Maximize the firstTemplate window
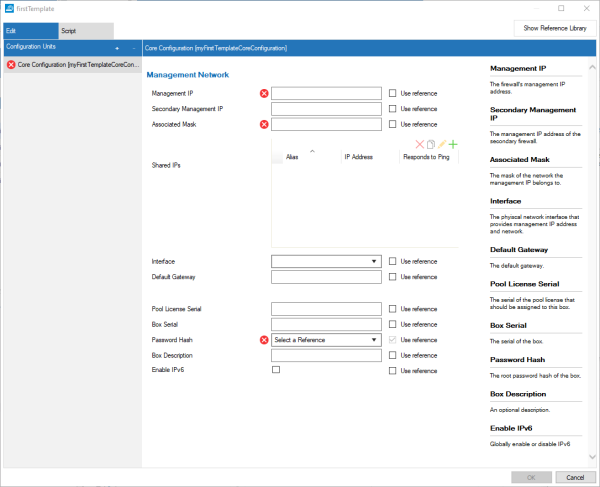This screenshot has height=487, width=600. click(x=561, y=8)
